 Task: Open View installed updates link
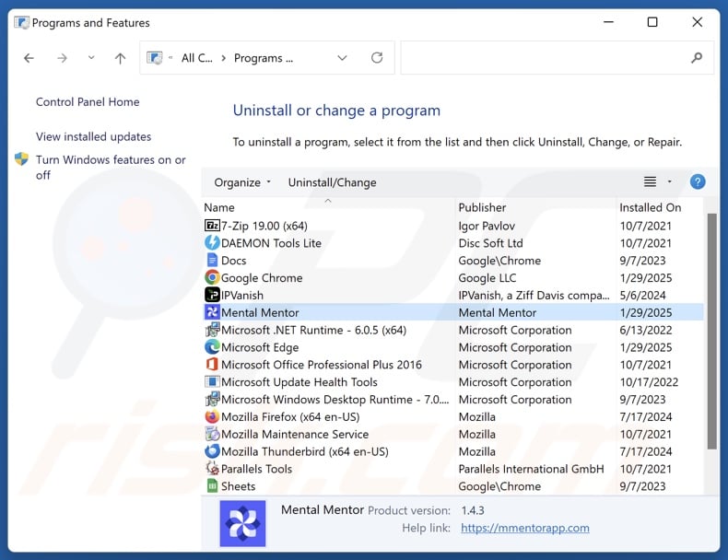[x=93, y=137]
